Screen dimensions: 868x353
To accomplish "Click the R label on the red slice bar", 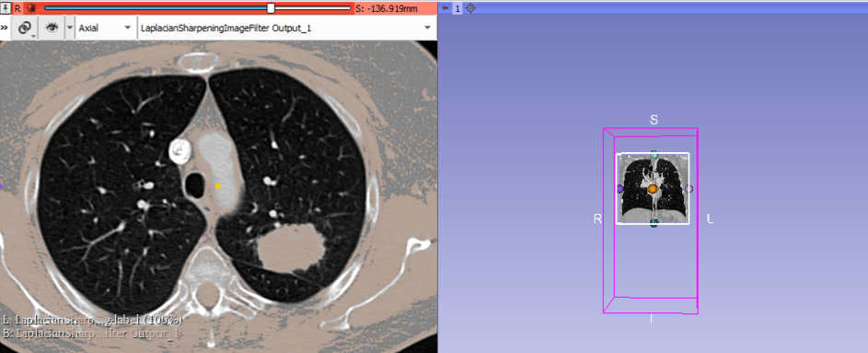I will pyautogui.click(x=17, y=7).
